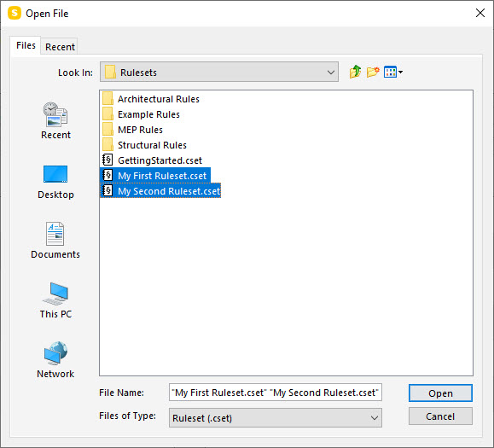Go to Desktop shortcut in sidebar
Image resolution: width=494 pixels, height=448 pixels.
coord(55,182)
